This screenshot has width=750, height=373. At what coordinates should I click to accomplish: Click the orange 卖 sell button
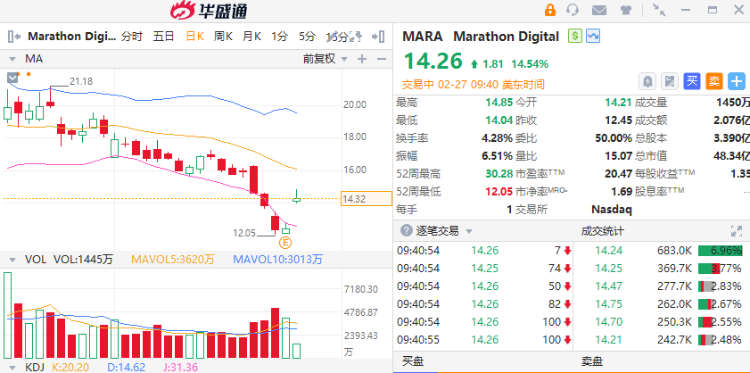click(x=714, y=82)
